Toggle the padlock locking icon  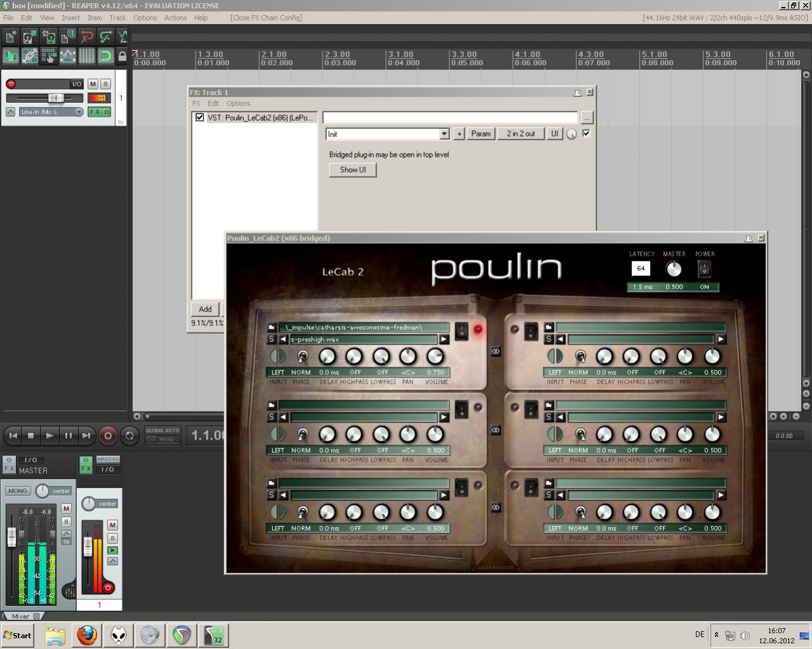[x=123, y=56]
